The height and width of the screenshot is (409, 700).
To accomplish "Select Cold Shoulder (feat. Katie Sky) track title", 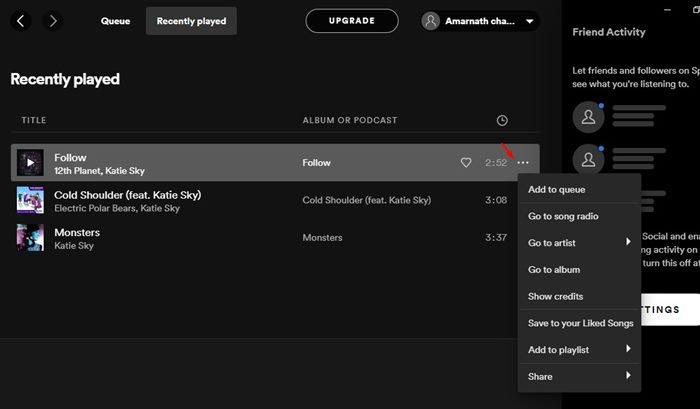I will pyautogui.click(x=128, y=195).
